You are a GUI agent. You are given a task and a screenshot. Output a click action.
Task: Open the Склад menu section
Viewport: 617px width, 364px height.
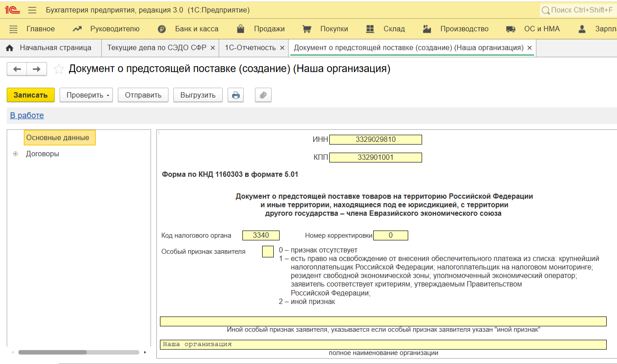[x=394, y=29]
